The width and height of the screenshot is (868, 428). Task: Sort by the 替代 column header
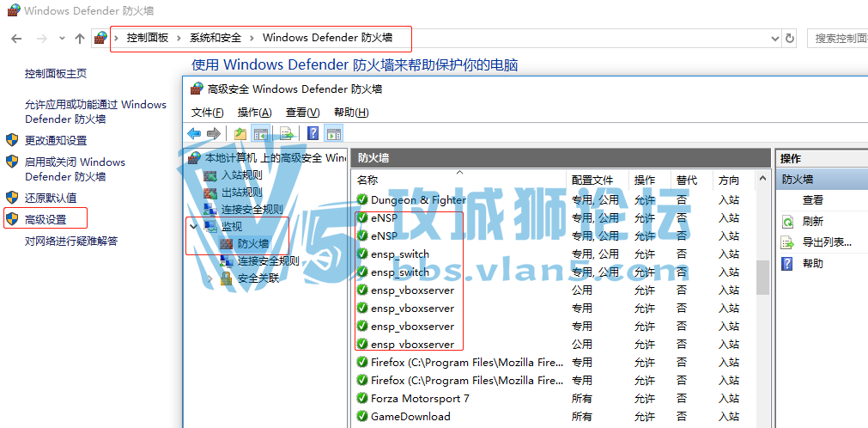pyautogui.click(x=692, y=180)
